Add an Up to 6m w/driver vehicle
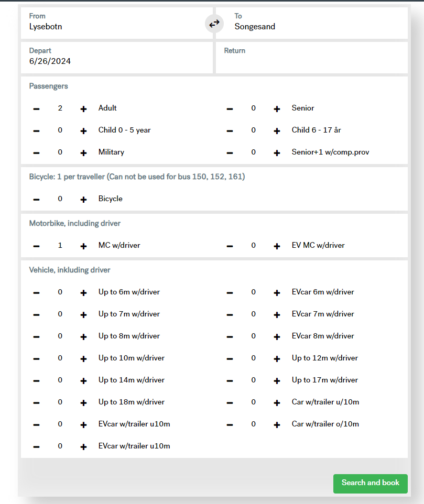 (83, 292)
